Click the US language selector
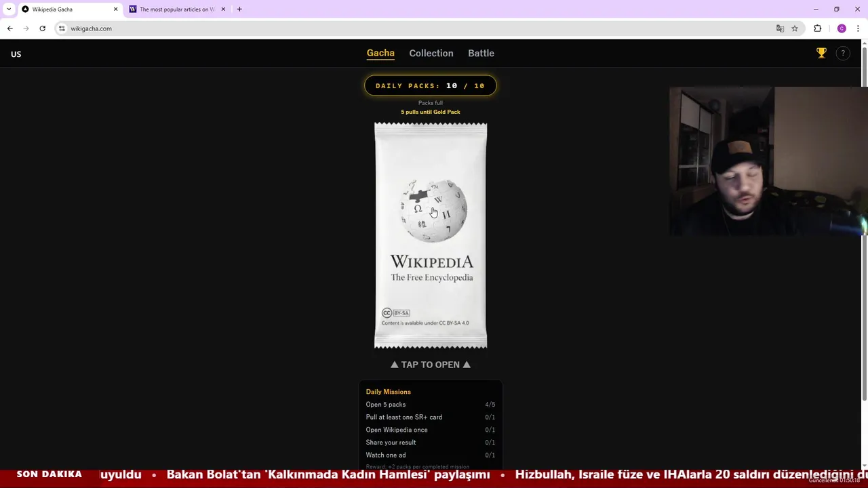 pos(16,54)
